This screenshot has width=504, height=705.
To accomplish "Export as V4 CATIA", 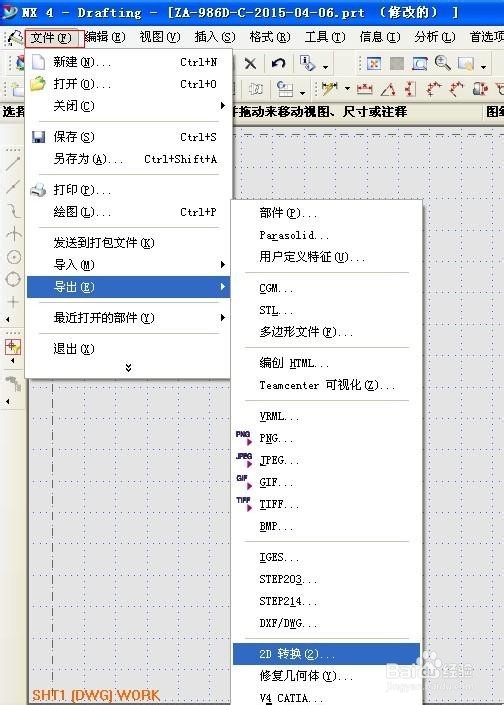I will point(327,697).
